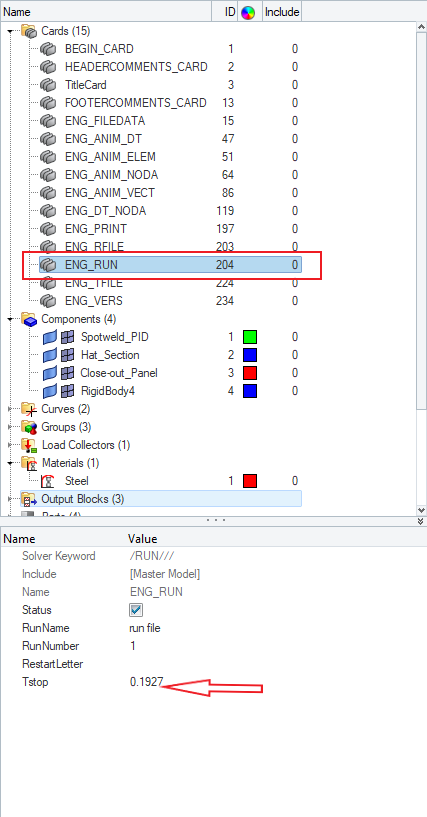The height and width of the screenshot is (817, 427).
Task: Click the Include value [Master Model]
Action: (165, 574)
